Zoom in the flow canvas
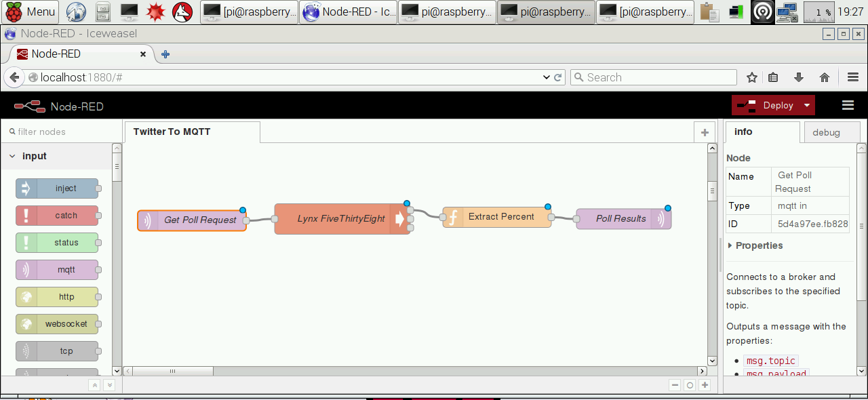This screenshot has width=868, height=400. 705,385
